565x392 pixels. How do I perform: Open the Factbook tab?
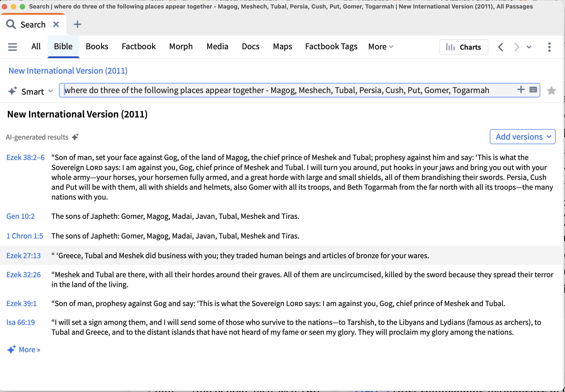coord(139,46)
